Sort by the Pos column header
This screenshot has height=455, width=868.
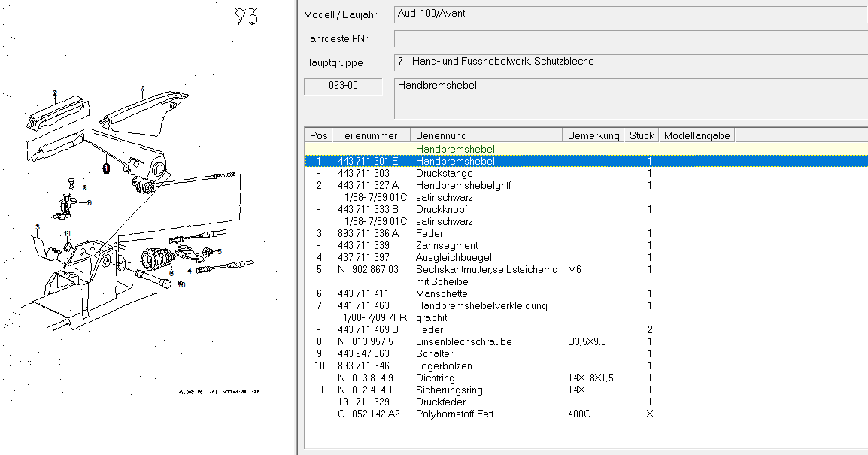click(x=319, y=135)
